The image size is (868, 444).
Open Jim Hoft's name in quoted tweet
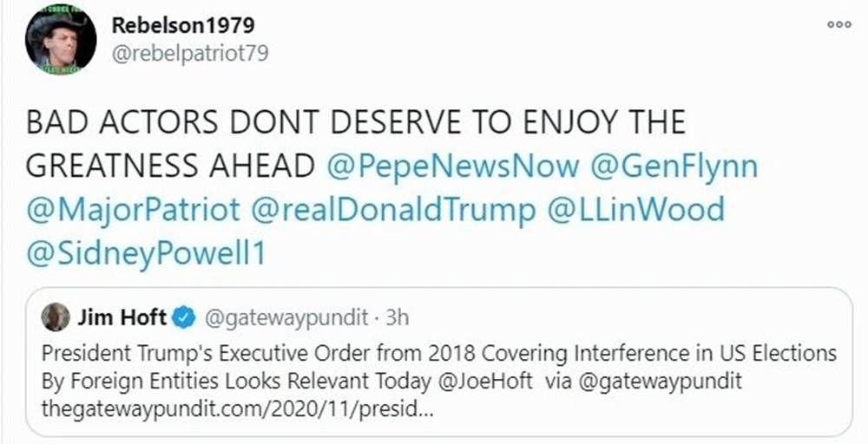(122, 318)
